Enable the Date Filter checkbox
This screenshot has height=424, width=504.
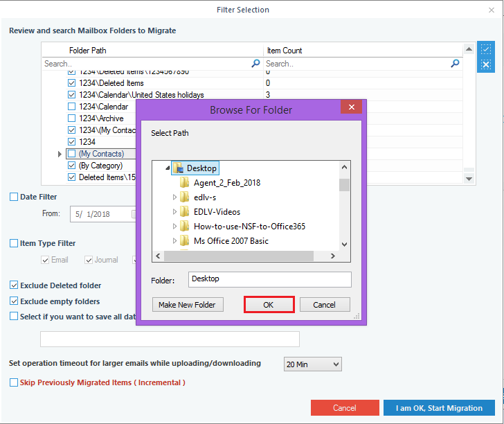click(14, 197)
